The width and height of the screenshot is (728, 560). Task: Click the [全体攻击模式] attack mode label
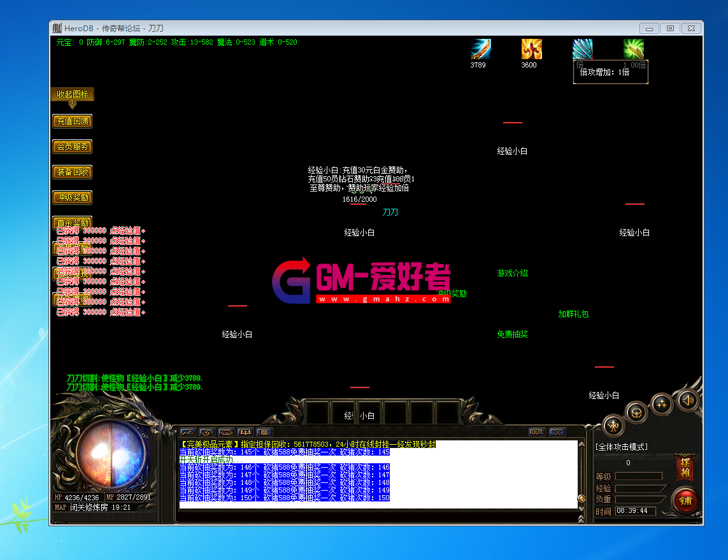pos(622,447)
